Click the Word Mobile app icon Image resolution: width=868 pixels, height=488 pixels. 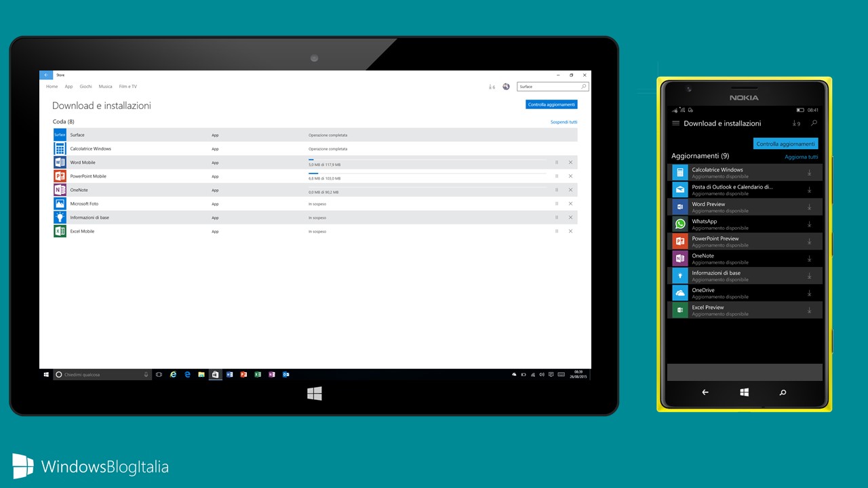point(60,163)
